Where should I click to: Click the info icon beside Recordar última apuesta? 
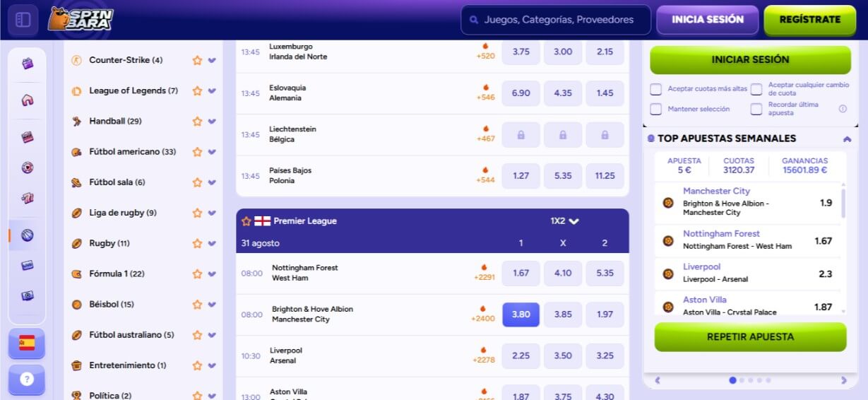pos(843,109)
